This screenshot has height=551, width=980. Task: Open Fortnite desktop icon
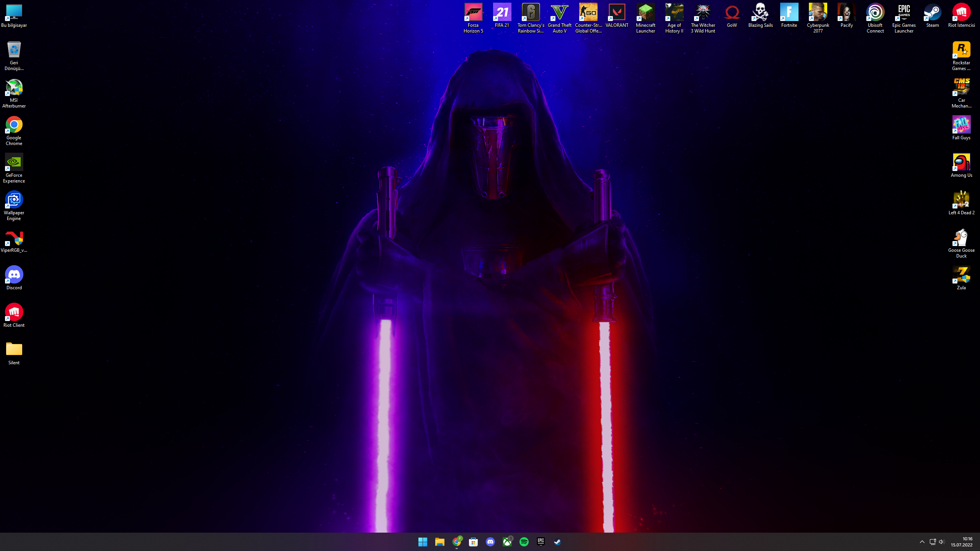click(x=789, y=16)
